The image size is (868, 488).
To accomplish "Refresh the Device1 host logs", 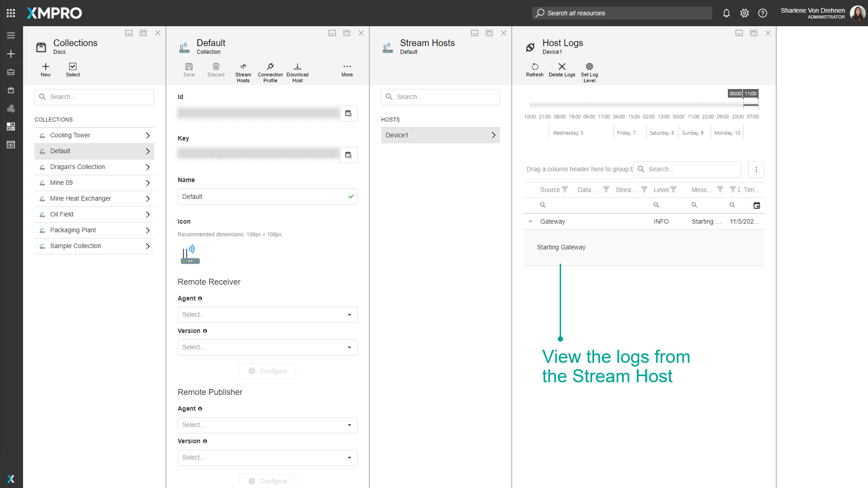I will tap(535, 71).
